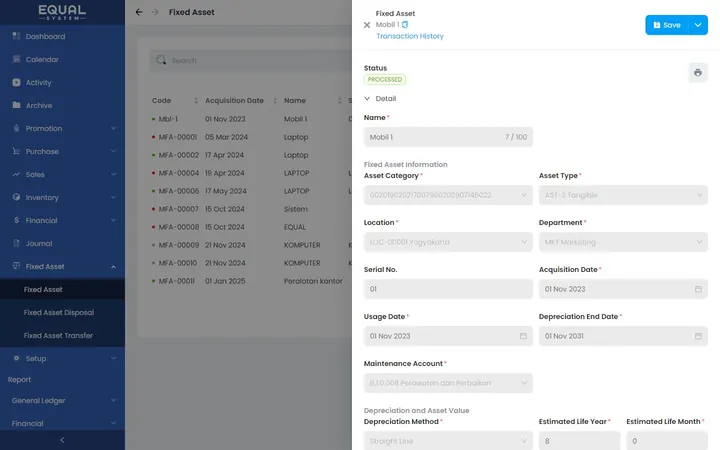
Task: Open the Acquisition Date calendar icon
Action: click(x=698, y=289)
